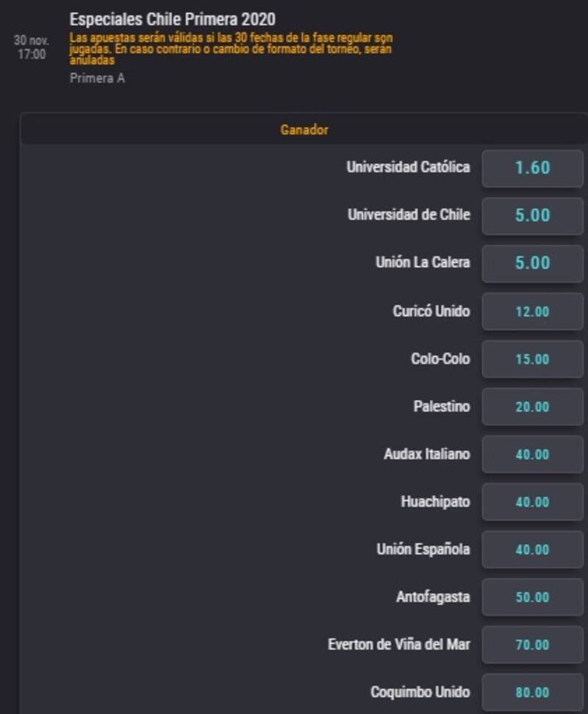Select the Huachipato 40.00 odds button
The height and width of the screenshot is (714, 588).
[532, 501]
